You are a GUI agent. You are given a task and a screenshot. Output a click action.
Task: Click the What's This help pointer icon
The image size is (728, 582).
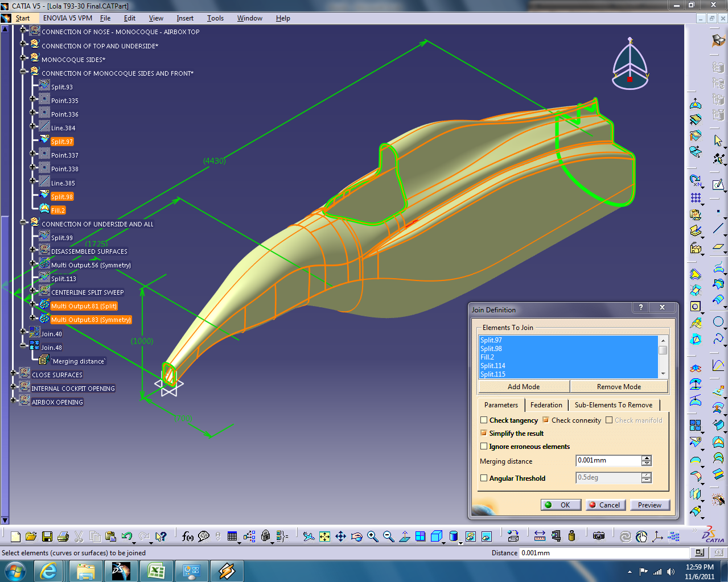(x=161, y=536)
